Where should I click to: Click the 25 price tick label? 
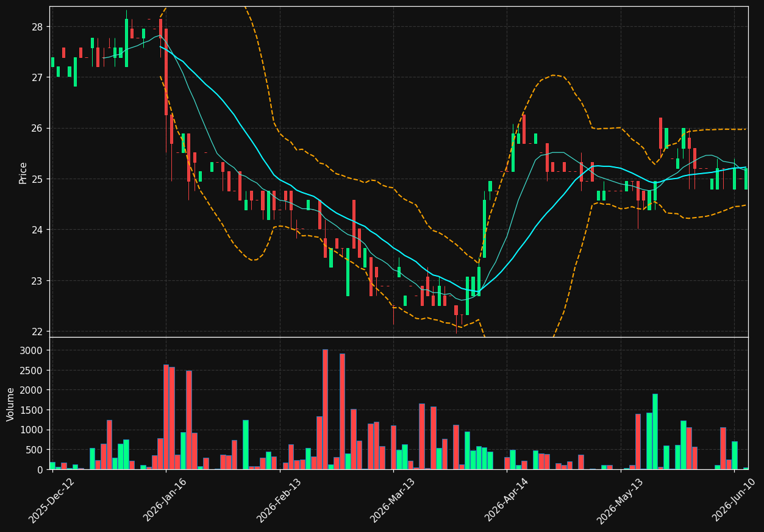coord(37,179)
